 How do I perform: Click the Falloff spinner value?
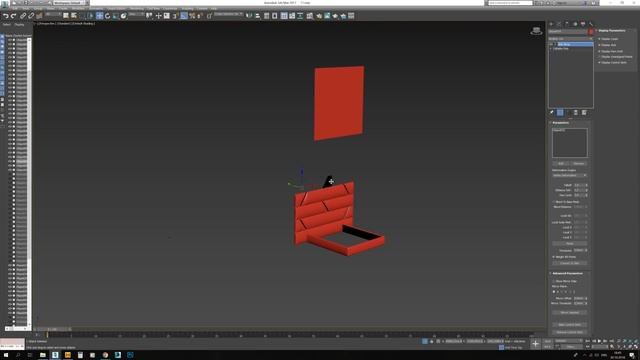pyautogui.click(x=579, y=185)
